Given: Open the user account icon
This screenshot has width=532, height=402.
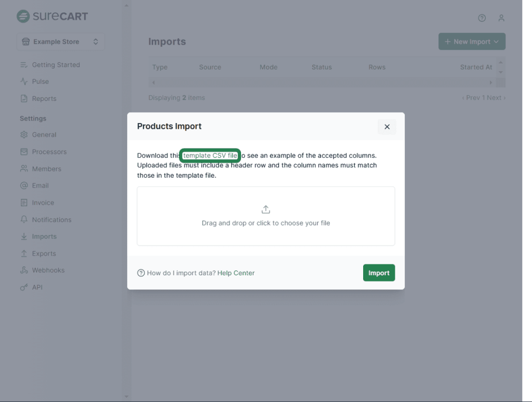Looking at the screenshot, I should tap(501, 18).
